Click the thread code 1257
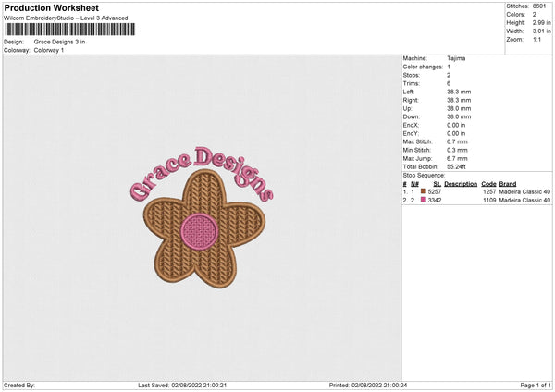 (x=489, y=191)
